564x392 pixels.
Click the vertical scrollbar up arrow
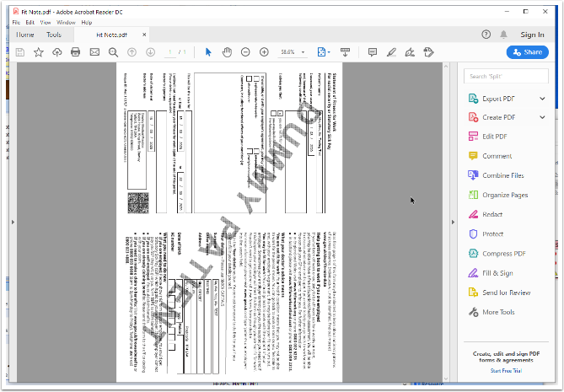[446, 66]
